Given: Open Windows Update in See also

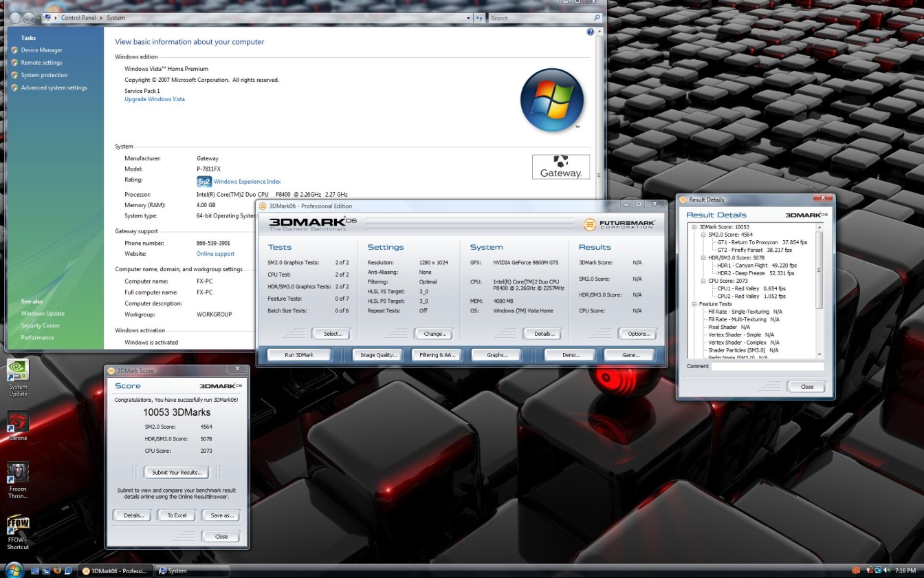Looking at the screenshot, I should point(43,314).
